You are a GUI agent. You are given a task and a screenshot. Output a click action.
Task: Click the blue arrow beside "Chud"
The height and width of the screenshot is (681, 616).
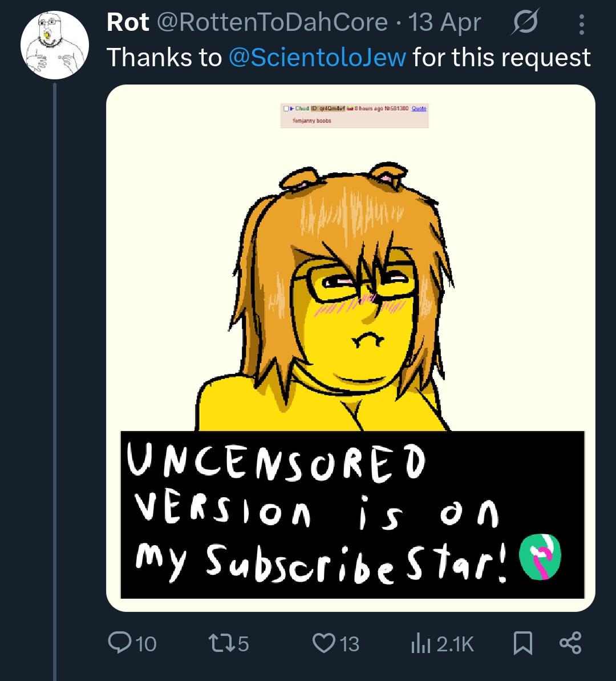(x=291, y=108)
